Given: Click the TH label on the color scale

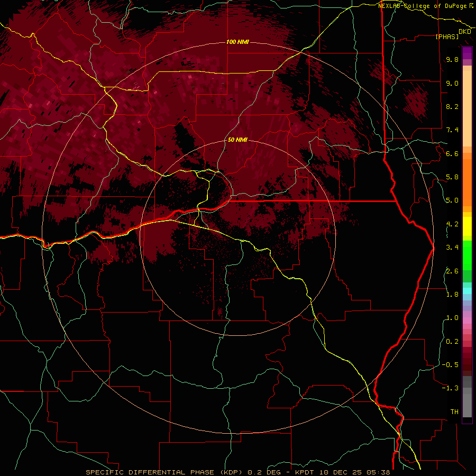Looking at the screenshot, I should pyautogui.click(x=454, y=412).
